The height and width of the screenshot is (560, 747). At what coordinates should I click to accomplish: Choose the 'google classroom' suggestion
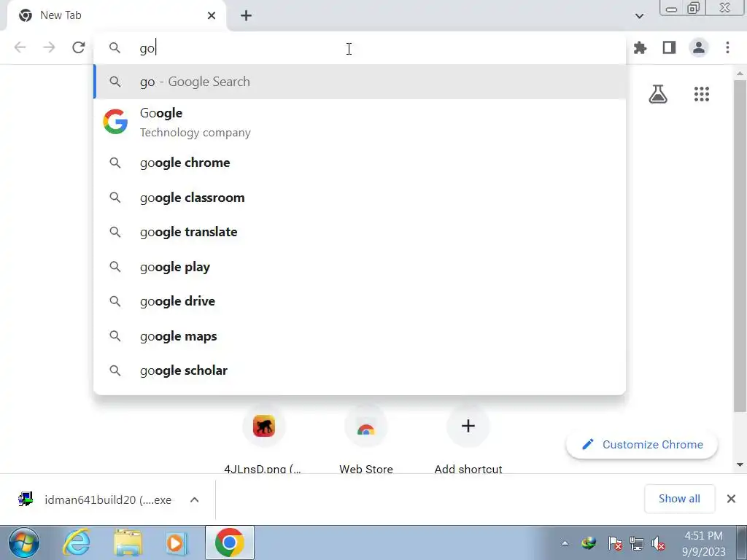click(360, 198)
